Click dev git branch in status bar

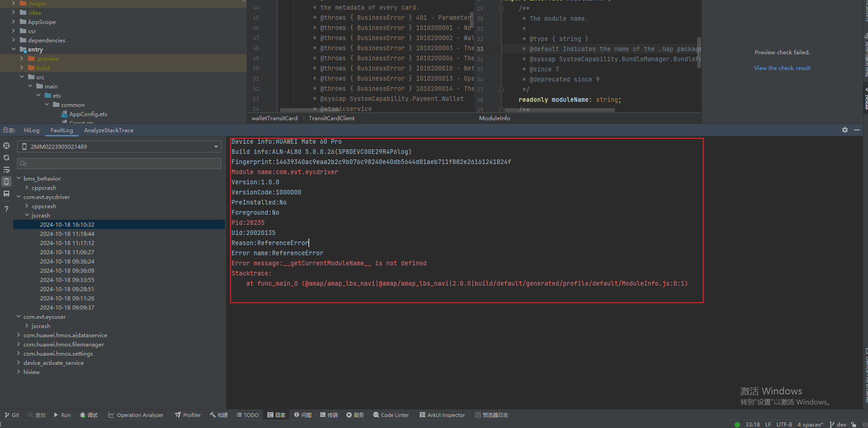pos(838,424)
